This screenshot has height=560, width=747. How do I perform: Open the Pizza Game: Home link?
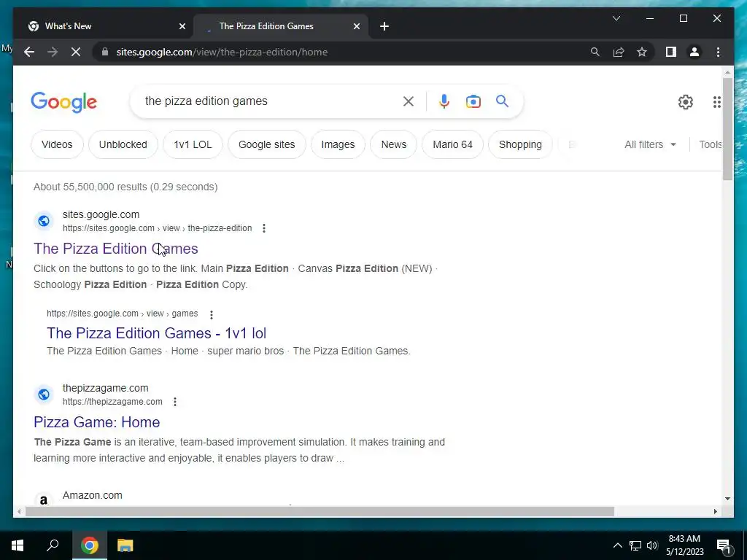pos(97,422)
